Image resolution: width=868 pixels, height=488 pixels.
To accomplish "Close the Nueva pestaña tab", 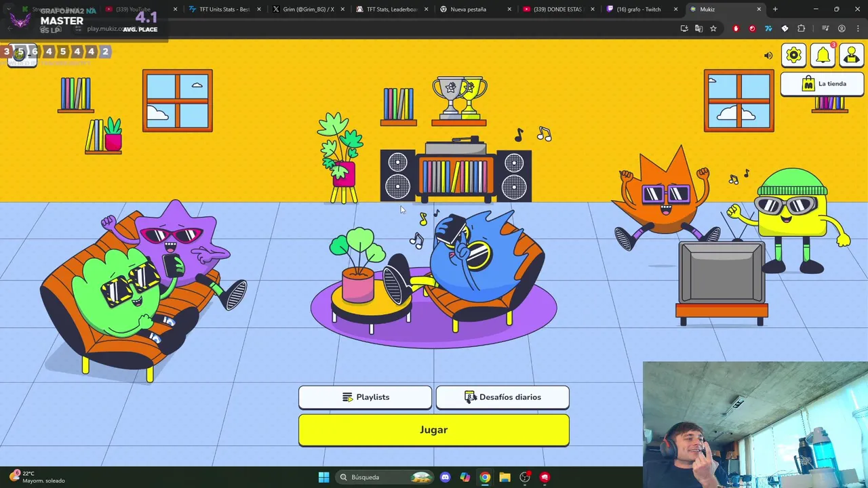I will (x=509, y=9).
